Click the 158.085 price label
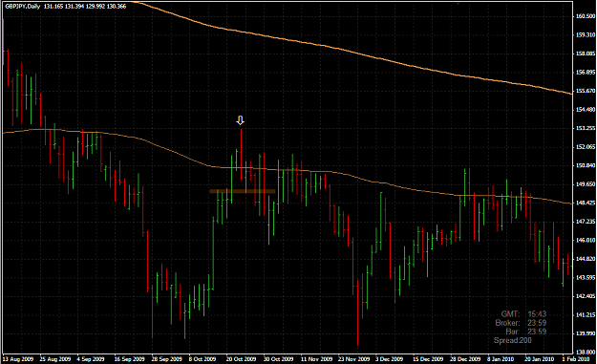 (x=586, y=54)
